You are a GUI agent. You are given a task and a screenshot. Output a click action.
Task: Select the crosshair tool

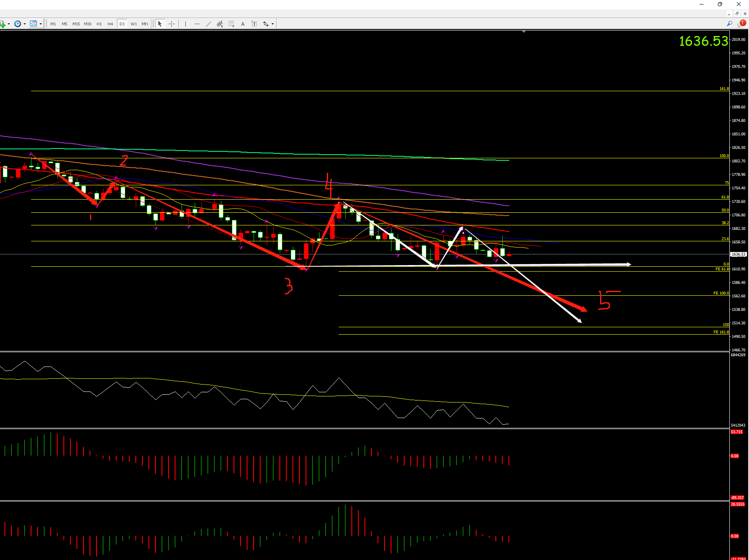point(171,24)
